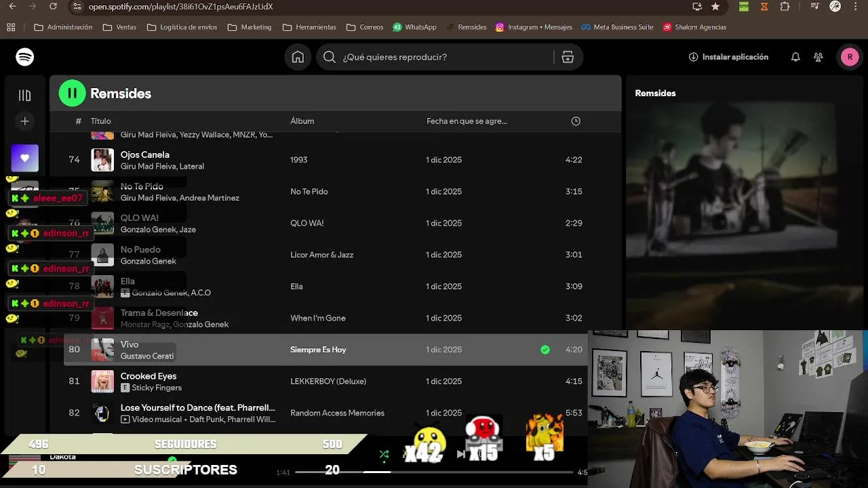Open Gustavo Cerati artist link
The width and height of the screenshot is (868, 488).
pos(147,356)
